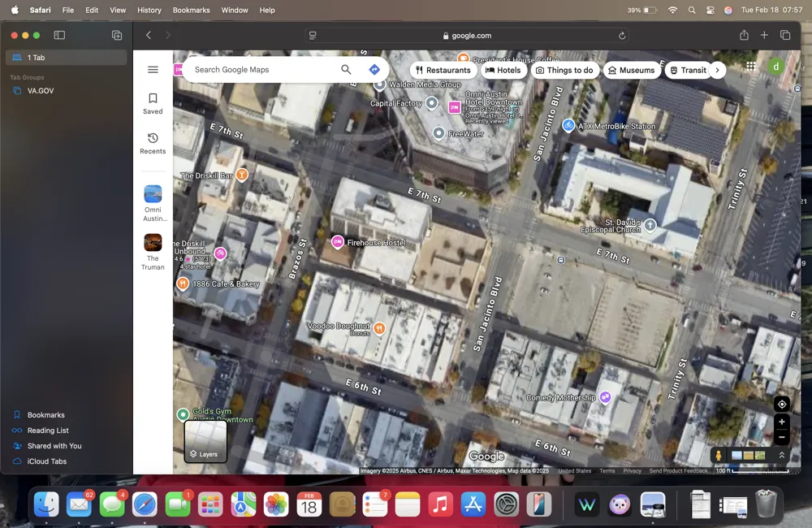
Task: Show your current location on map
Action: tap(781, 404)
